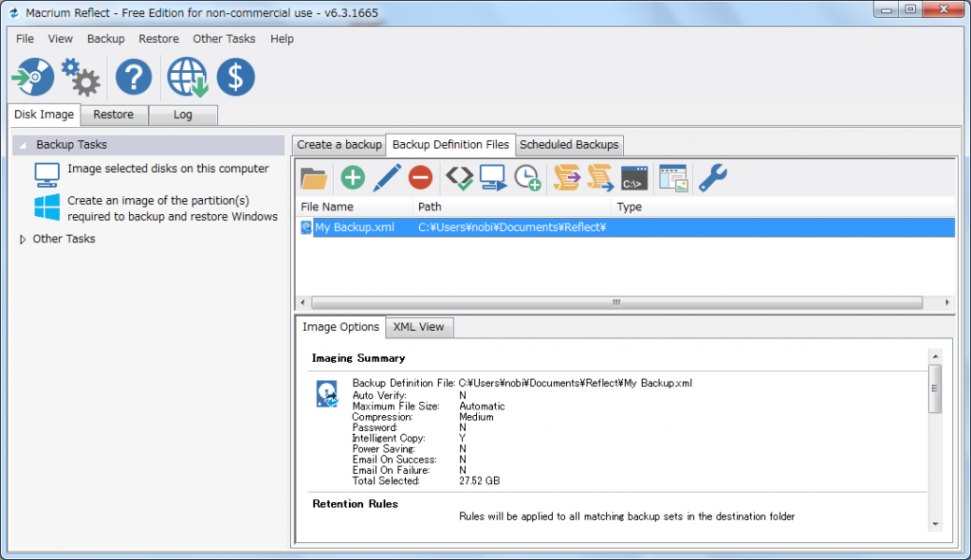Image resolution: width=971 pixels, height=560 pixels.
Task: Click the scroll with blue arrow icon
Action: point(600,177)
